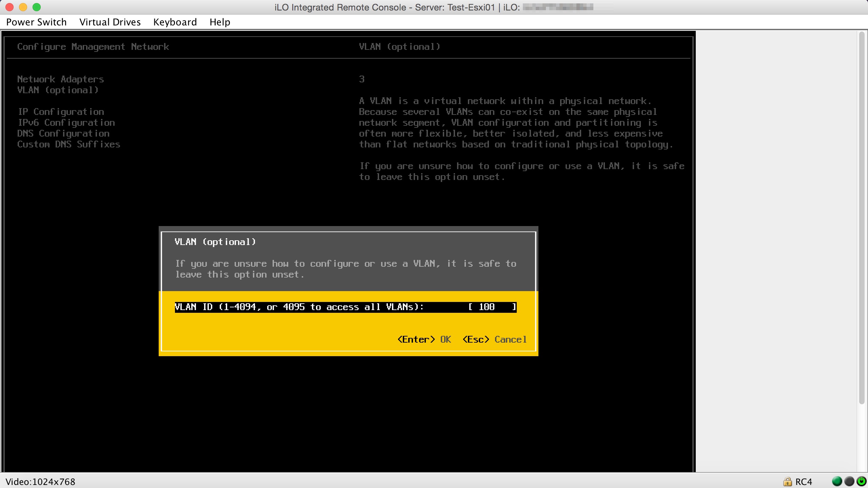Open the Help menu
Viewport: 868px width, 488px height.
[220, 22]
